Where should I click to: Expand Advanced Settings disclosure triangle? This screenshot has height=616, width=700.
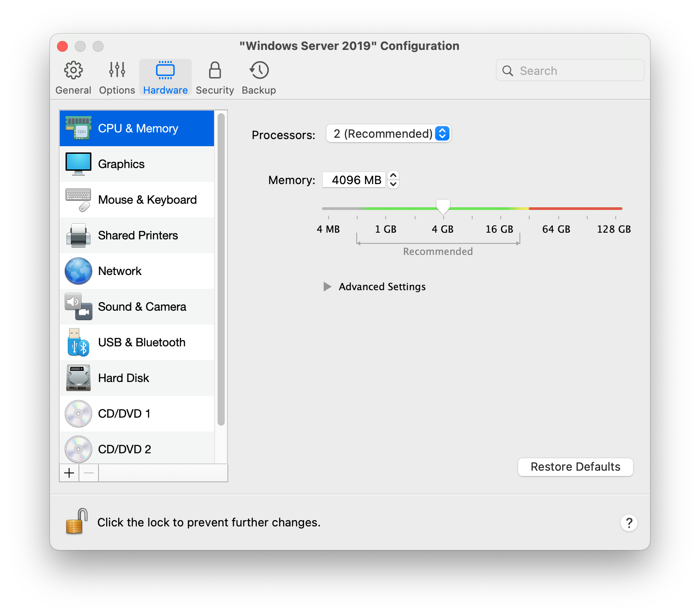coord(327,287)
